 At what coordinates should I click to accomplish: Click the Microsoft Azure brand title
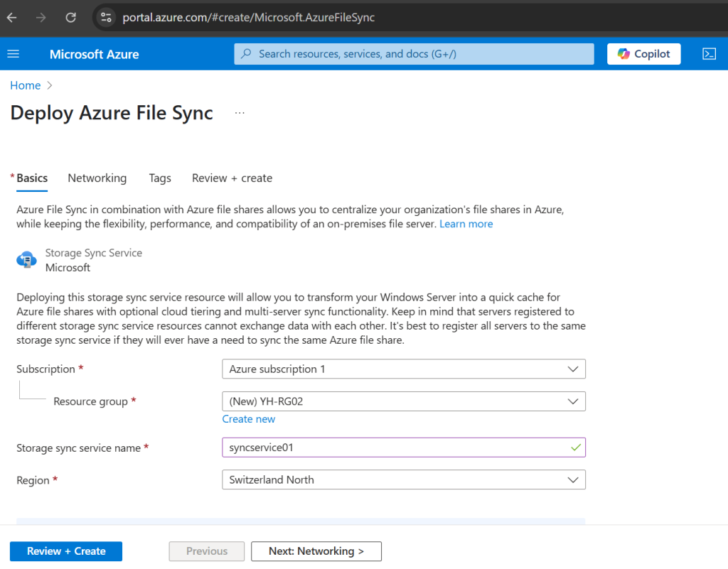95,54
